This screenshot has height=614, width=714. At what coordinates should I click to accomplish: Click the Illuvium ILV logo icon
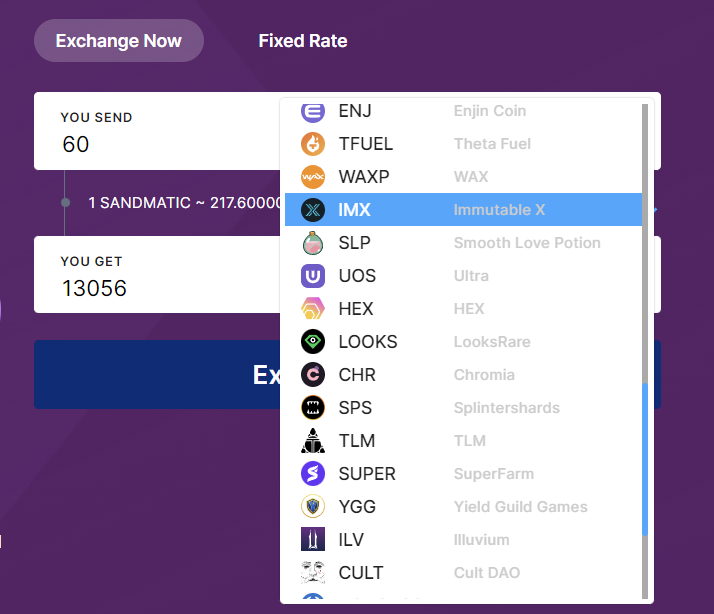click(313, 540)
